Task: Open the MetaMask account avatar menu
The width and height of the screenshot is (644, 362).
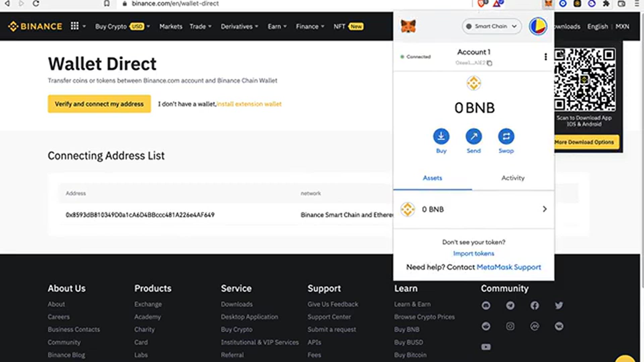Action: (x=538, y=26)
